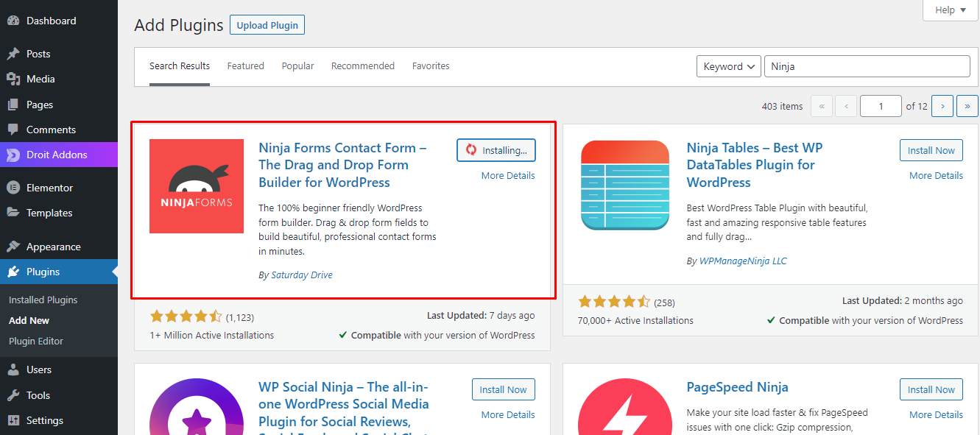Open the Popular tab
Screen dimensions: 980x435
point(297,66)
